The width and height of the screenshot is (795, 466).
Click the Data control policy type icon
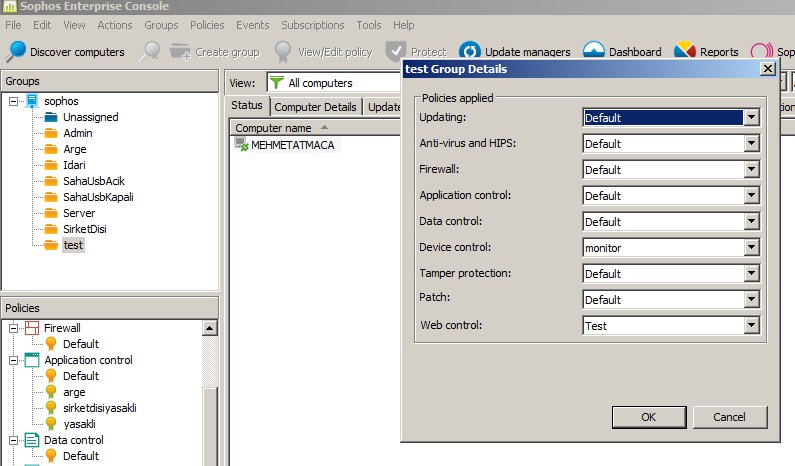32,440
